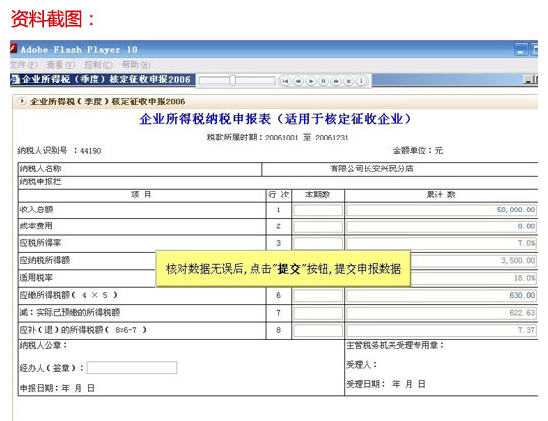Click the 纳税人公章 label

43,346
